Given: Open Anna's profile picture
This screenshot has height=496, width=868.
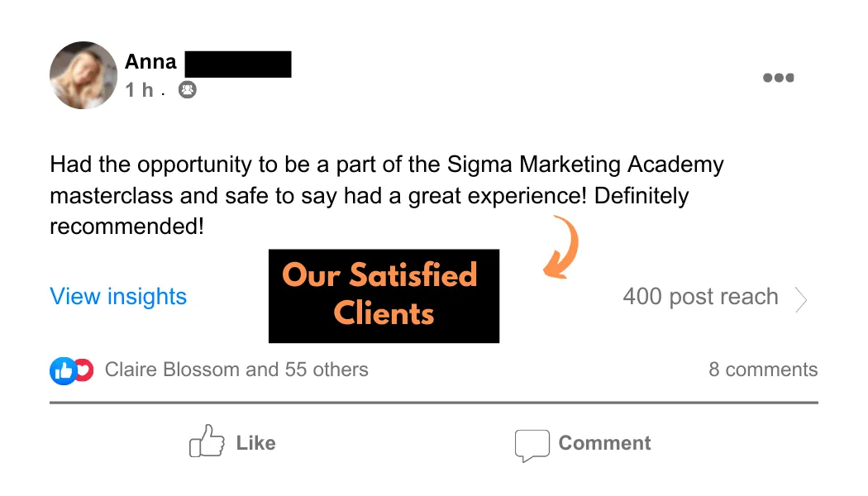Looking at the screenshot, I should pyautogui.click(x=83, y=75).
